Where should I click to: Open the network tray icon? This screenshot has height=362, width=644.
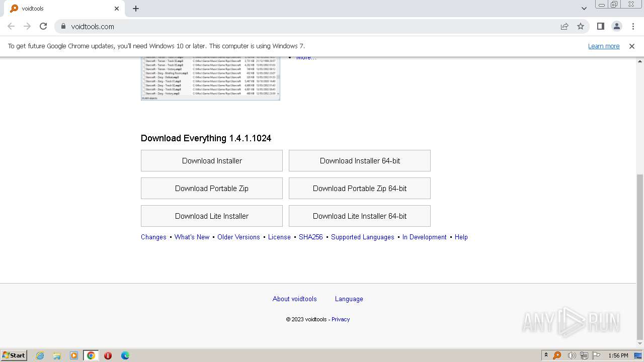click(584, 355)
